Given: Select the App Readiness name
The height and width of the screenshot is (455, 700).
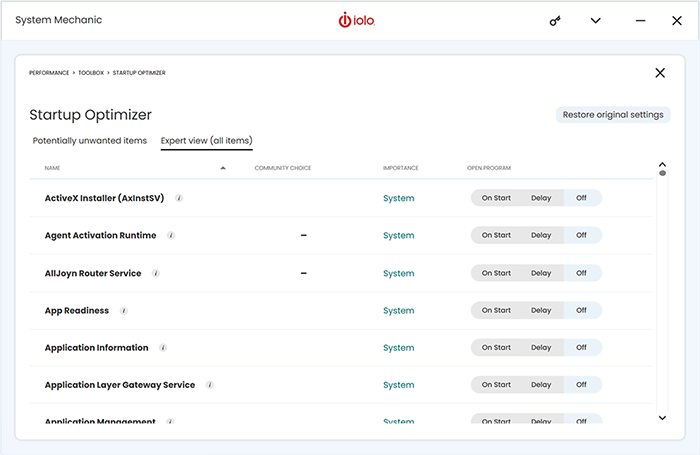Looking at the screenshot, I should click(77, 311).
